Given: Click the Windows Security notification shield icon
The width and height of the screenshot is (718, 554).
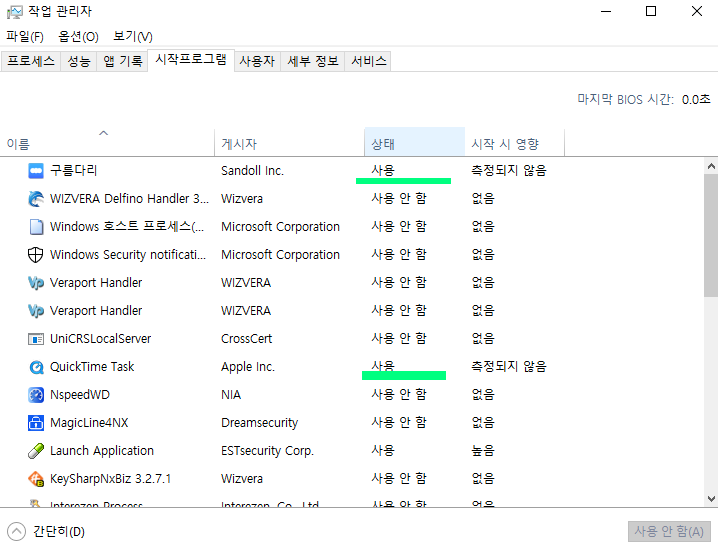Looking at the screenshot, I should click(x=36, y=255).
